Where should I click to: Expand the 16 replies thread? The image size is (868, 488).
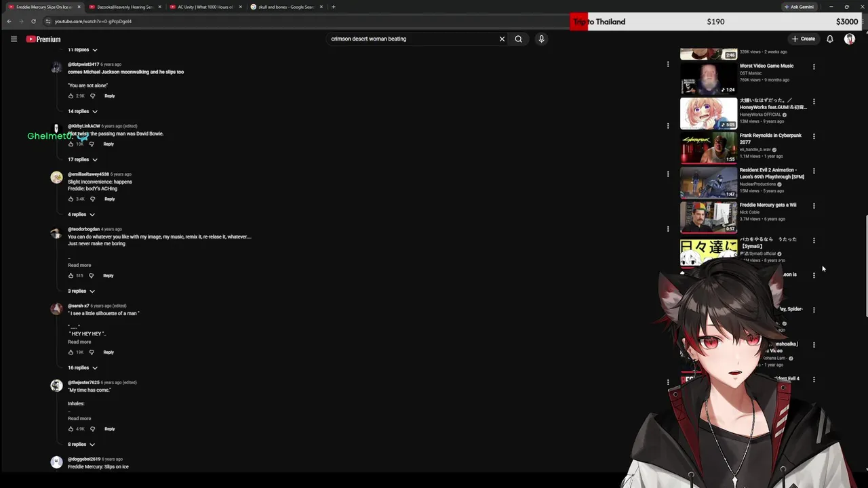[82, 367]
